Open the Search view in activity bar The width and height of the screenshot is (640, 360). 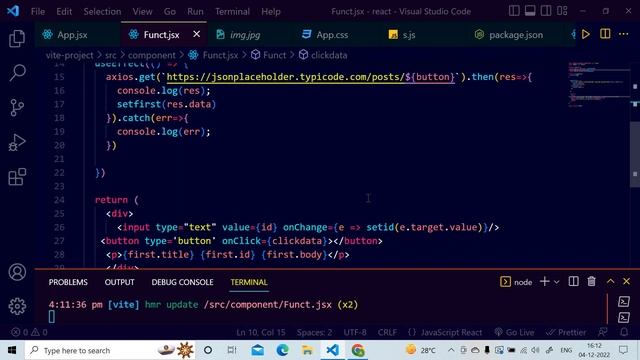coord(17,73)
